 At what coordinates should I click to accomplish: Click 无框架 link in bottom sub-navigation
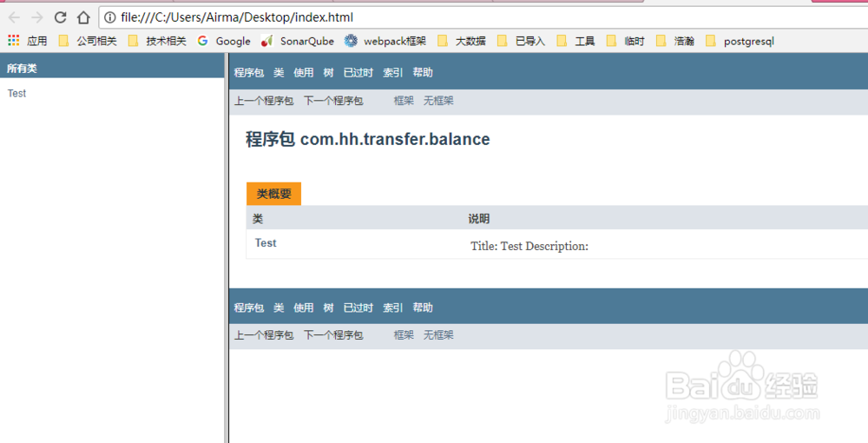point(438,335)
